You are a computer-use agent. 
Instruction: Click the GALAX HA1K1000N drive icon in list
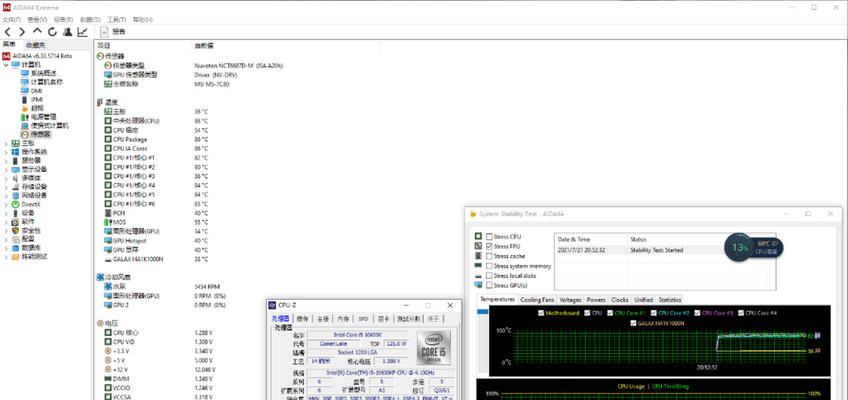point(108,259)
